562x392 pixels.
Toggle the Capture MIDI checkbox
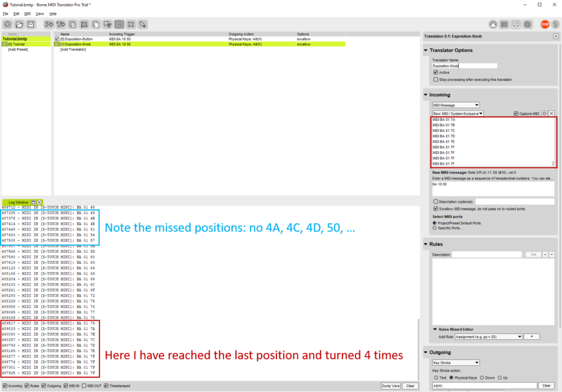coord(516,114)
